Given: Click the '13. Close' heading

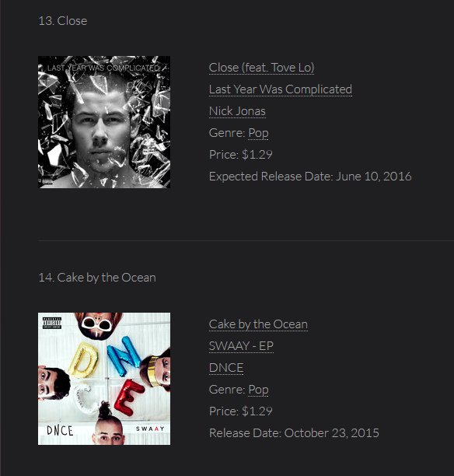Looking at the screenshot, I should click(x=63, y=21).
